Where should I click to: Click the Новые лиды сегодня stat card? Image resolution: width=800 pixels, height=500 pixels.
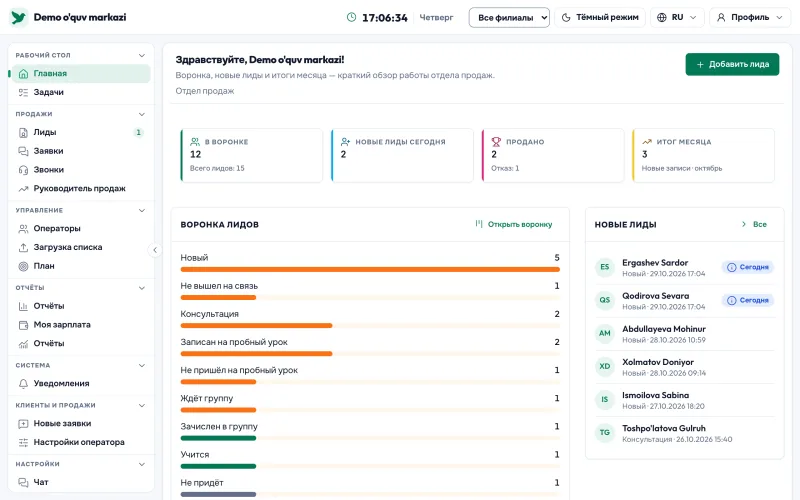(x=402, y=156)
